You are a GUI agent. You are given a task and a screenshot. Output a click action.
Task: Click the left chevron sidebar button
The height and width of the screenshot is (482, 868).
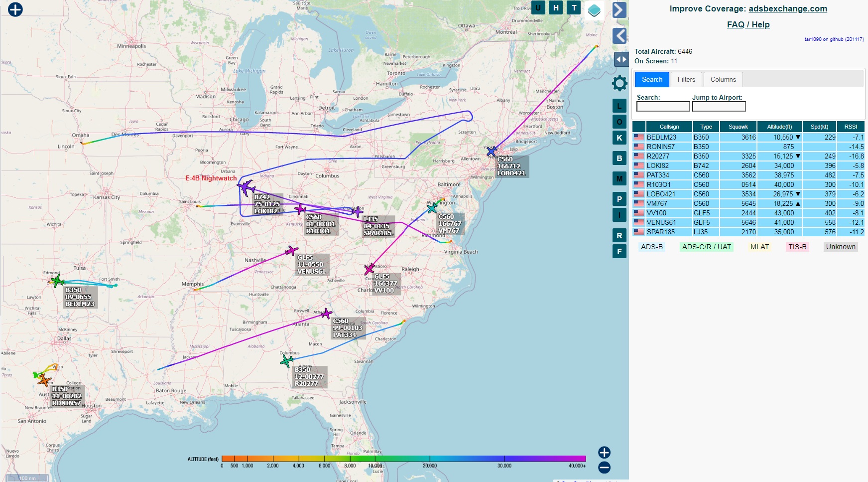[619, 35]
